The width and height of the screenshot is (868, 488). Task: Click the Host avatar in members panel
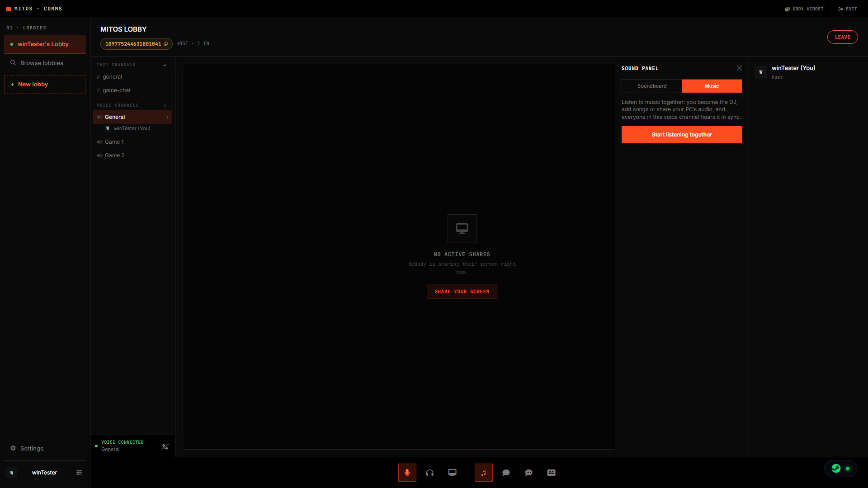coord(761,72)
